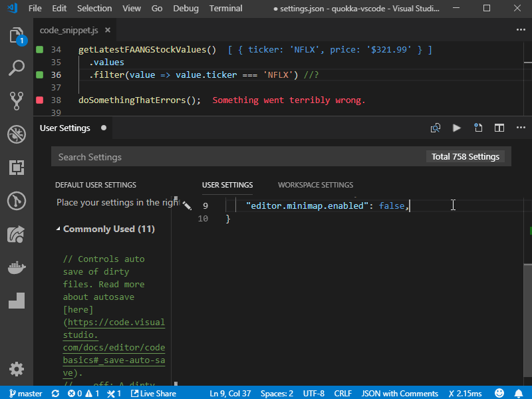Synchronize changes from status bar
Image resolution: width=532 pixels, height=399 pixels.
point(55,393)
